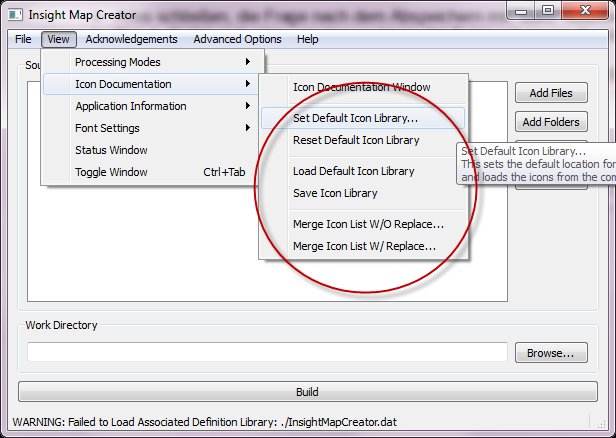Select Status Window from View menu
Image resolution: width=616 pixels, height=438 pixels.
pos(111,150)
